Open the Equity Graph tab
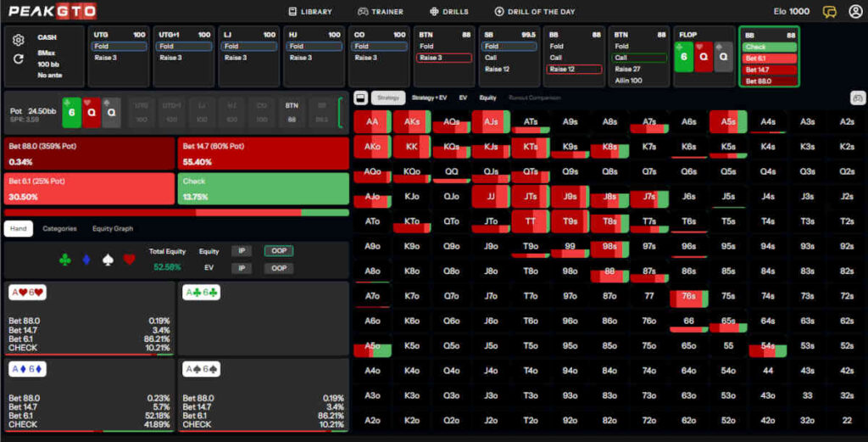Screen dimensions: 868x442 [112, 228]
